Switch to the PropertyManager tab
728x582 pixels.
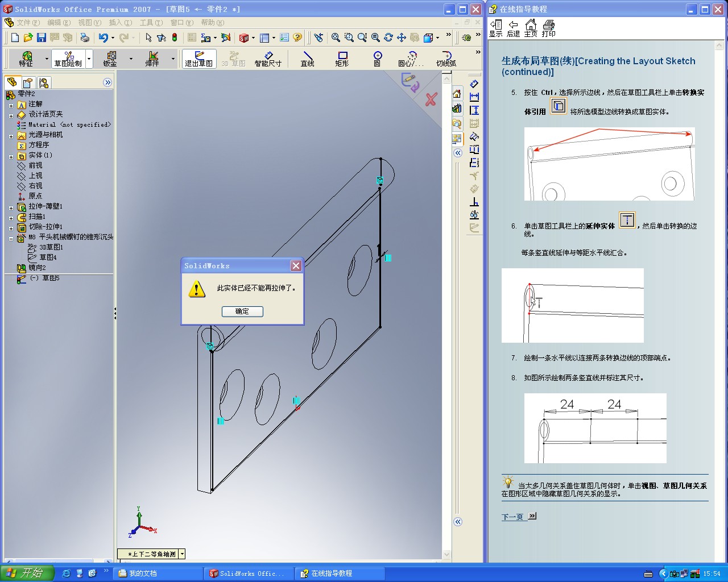(28, 82)
